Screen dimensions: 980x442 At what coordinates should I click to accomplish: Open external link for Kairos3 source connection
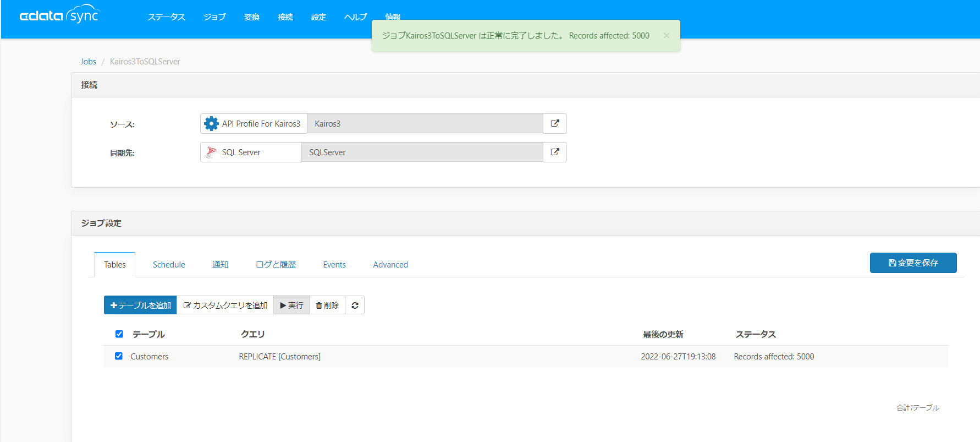coord(555,123)
